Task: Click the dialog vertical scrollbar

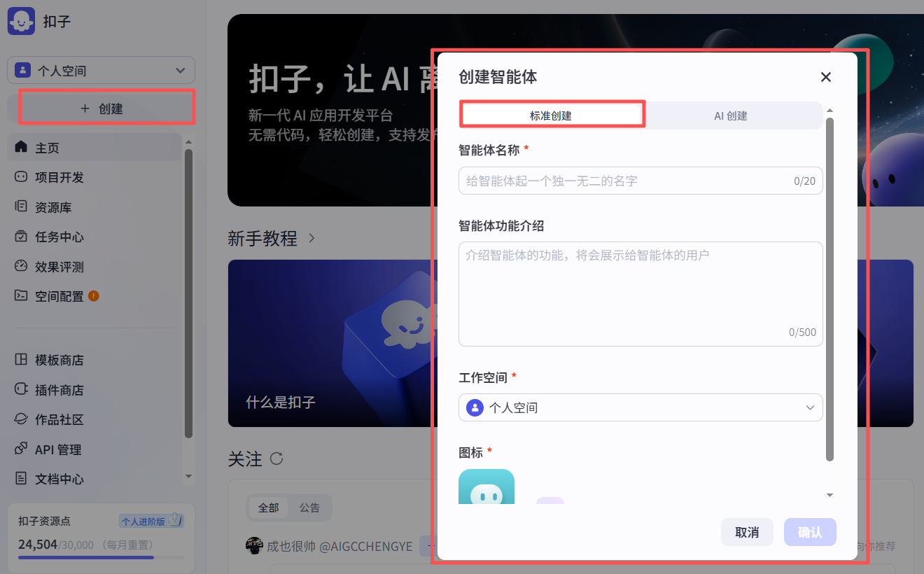Action: point(830,289)
